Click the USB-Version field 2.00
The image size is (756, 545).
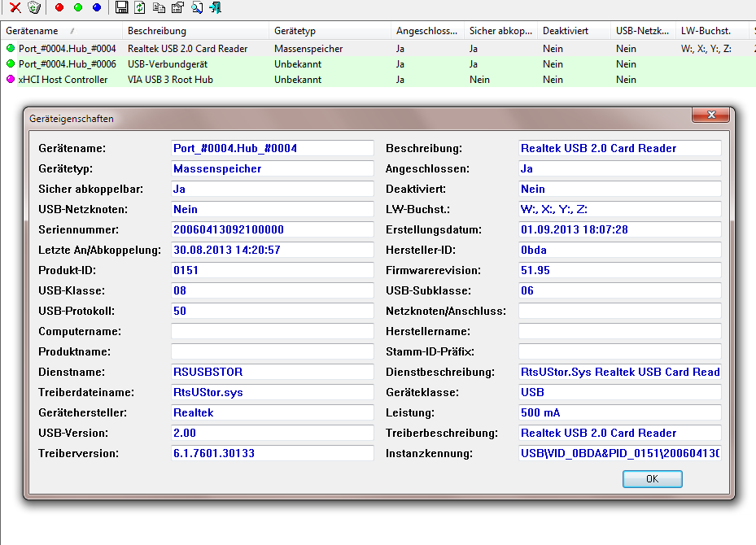(x=273, y=433)
